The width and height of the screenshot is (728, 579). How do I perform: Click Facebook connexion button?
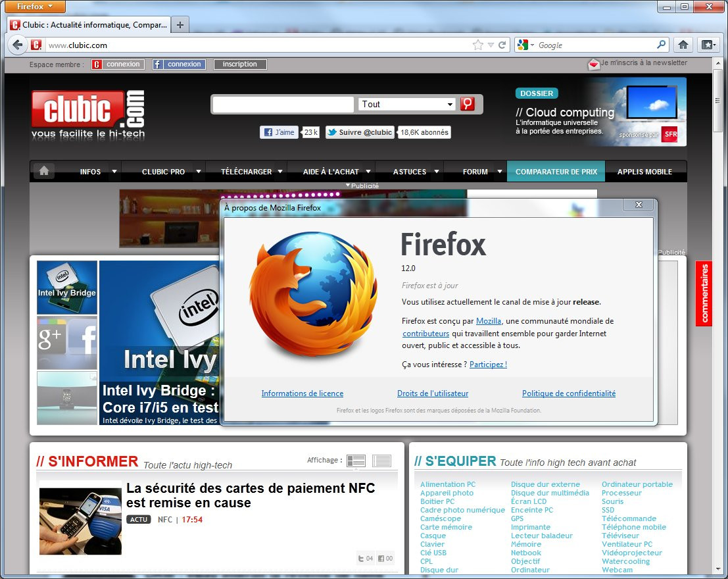coord(180,64)
